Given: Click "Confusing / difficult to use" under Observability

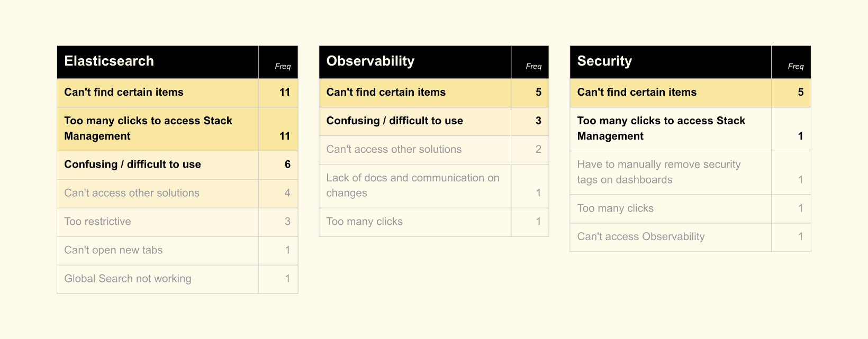Looking at the screenshot, I should click(394, 121).
